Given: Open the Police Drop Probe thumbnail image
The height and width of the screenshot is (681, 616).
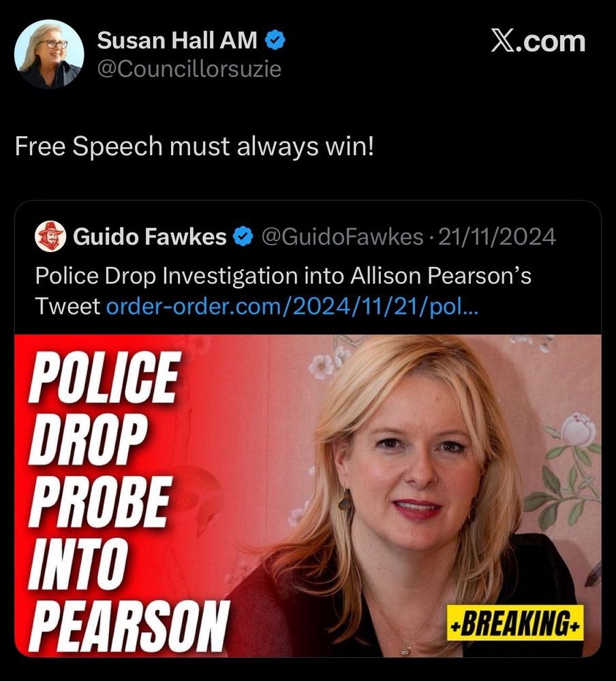Looking at the screenshot, I should [x=308, y=496].
